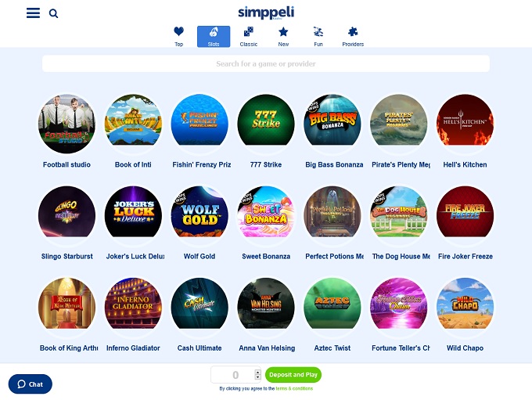This screenshot has width=532, height=400.
Task: Decrease deposit amount with down arrow
Action: pos(257,377)
